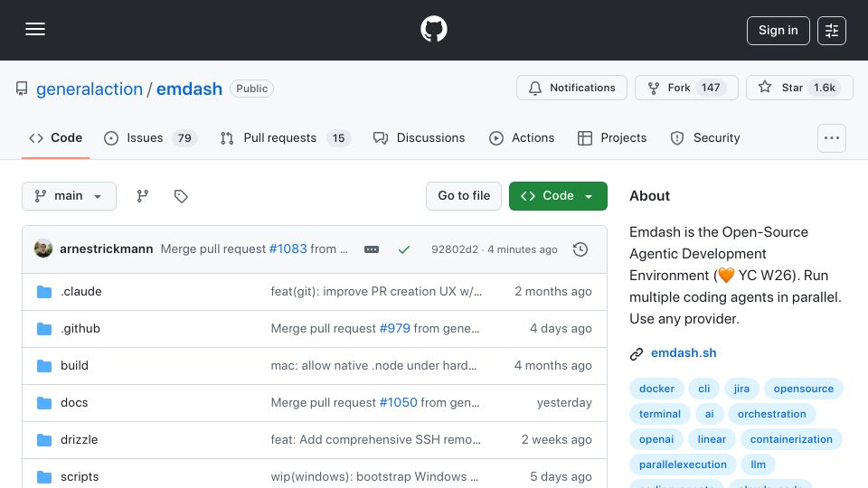Screen dimensions: 868x488
Task: Go to the Discussions tab
Action: click(419, 137)
